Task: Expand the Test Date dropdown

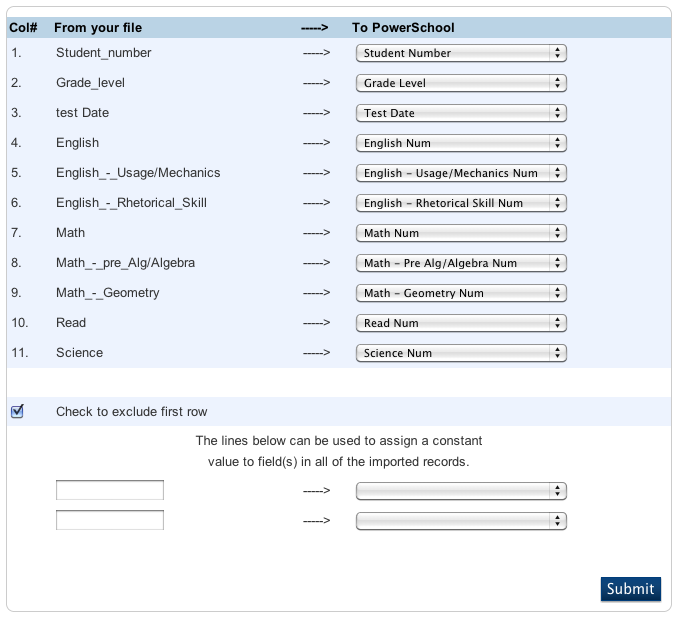Action: click(461, 113)
